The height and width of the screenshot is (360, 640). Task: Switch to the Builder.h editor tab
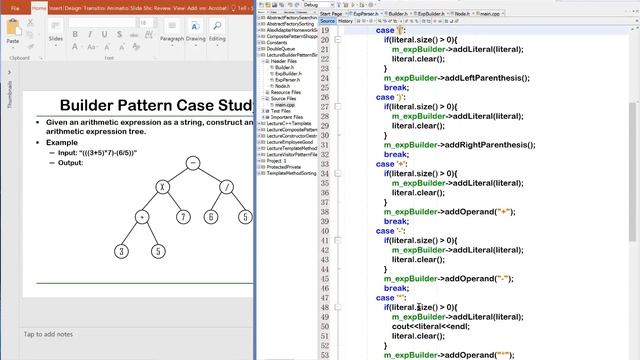coord(398,13)
